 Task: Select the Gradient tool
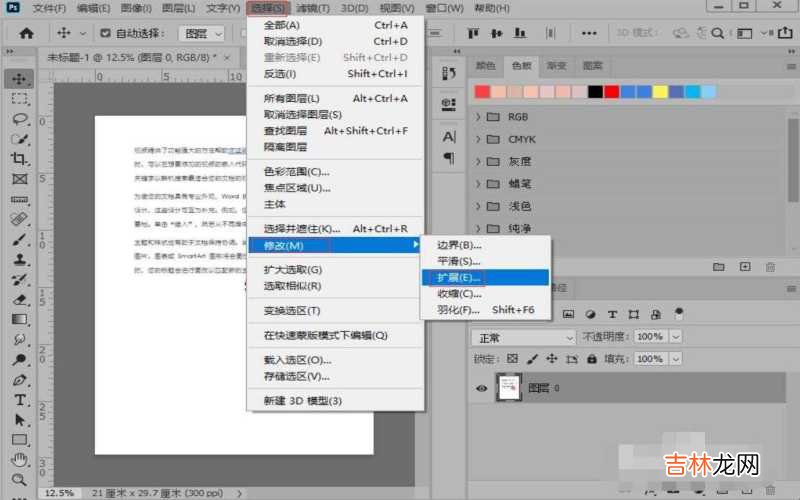pos(19,319)
